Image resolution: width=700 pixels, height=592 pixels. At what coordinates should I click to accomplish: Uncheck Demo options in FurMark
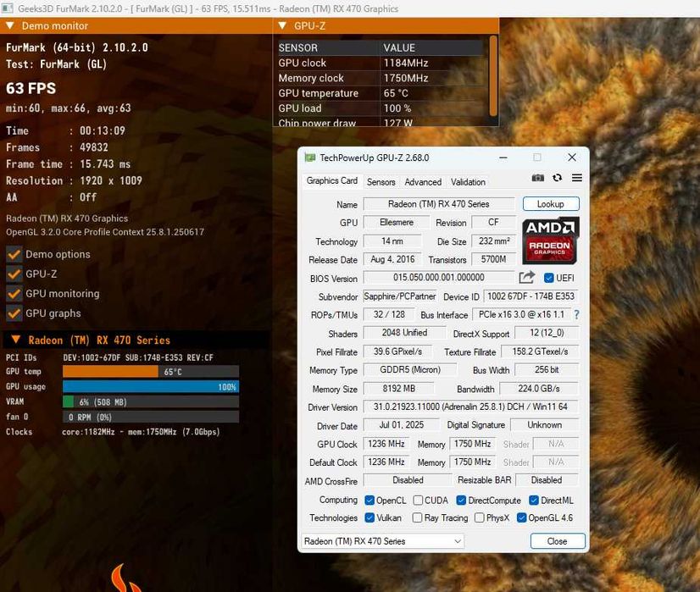pyautogui.click(x=14, y=254)
